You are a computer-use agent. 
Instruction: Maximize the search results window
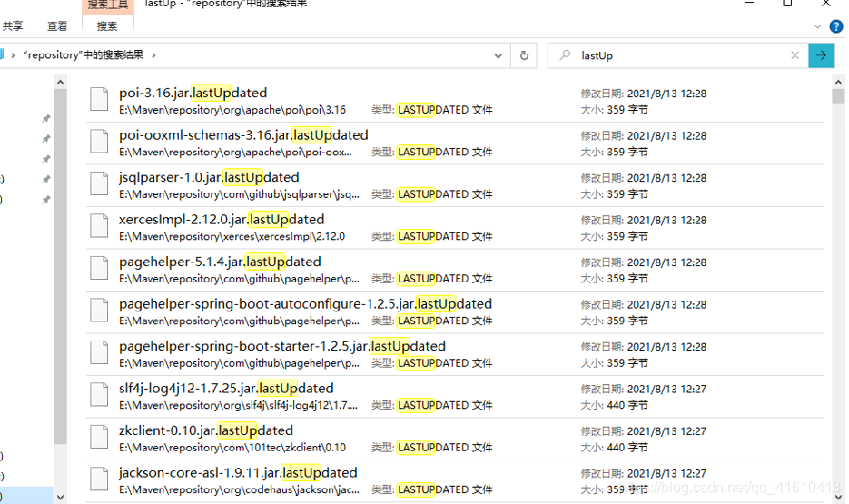(x=788, y=4)
